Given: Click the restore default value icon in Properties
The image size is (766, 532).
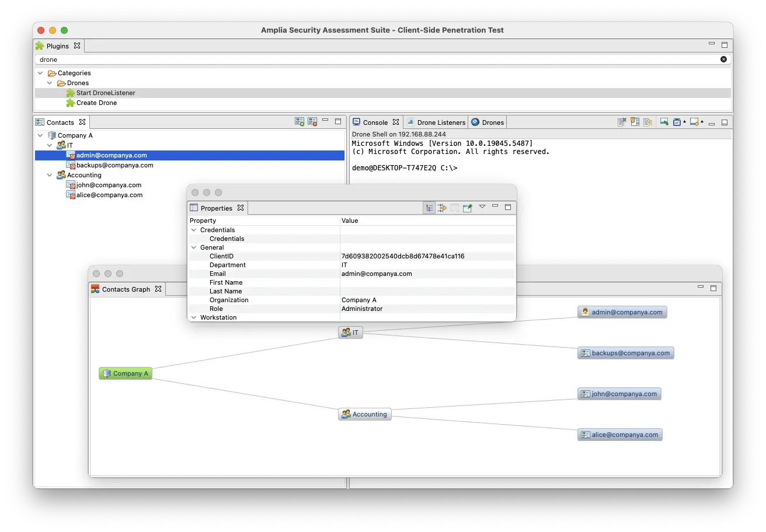Looking at the screenshot, I should [455, 208].
